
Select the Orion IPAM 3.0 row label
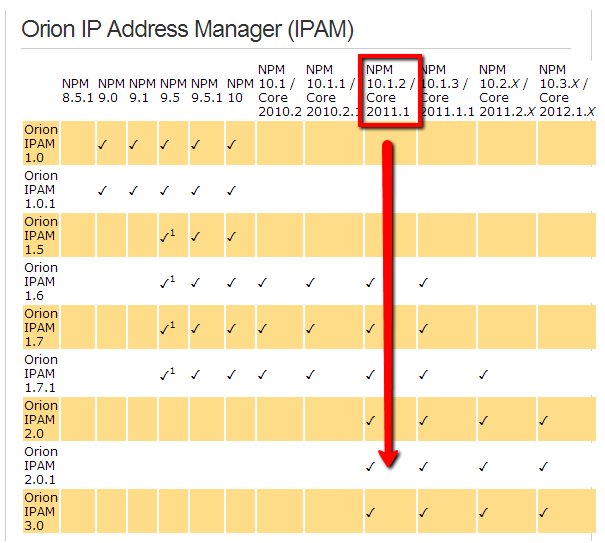(41, 511)
